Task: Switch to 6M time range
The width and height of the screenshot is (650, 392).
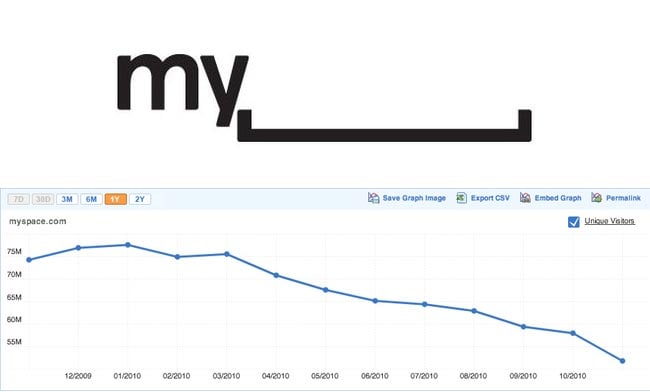Action: [x=91, y=199]
